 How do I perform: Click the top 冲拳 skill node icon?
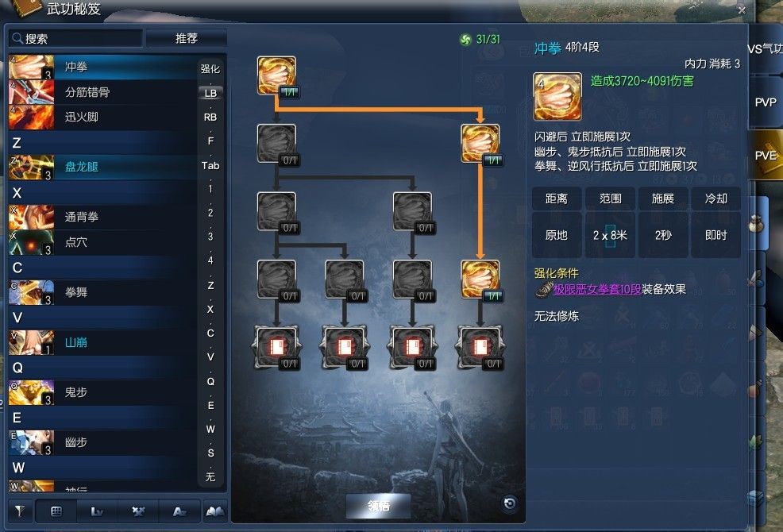coord(276,75)
